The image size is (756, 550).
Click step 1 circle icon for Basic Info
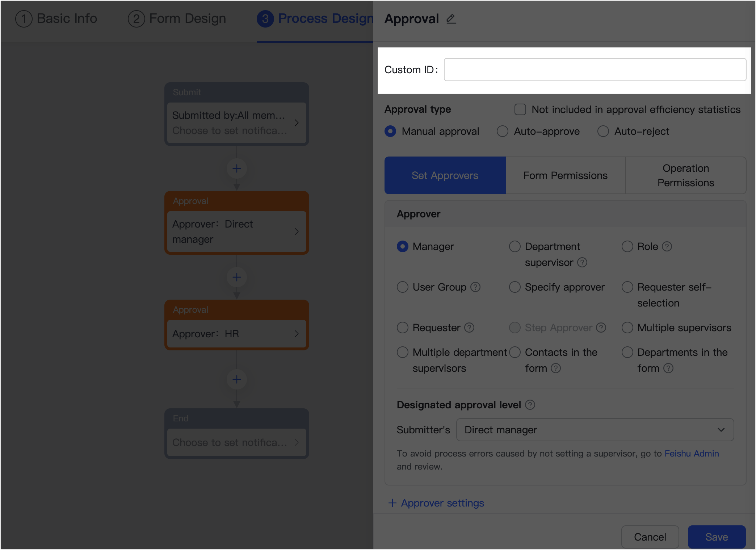click(24, 18)
